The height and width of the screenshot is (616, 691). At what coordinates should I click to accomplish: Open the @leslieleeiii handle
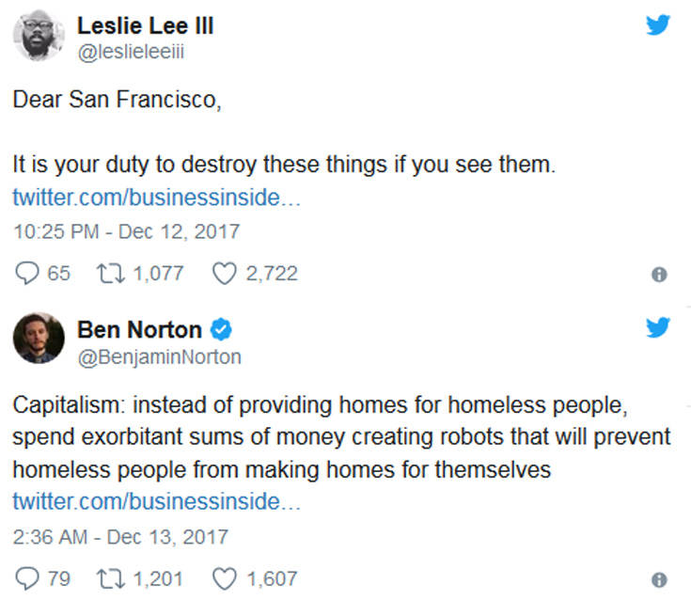131,52
